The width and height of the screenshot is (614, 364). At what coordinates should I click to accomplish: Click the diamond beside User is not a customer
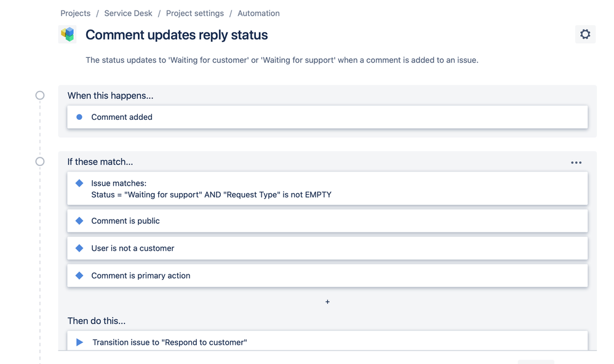(x=79, y=248)
